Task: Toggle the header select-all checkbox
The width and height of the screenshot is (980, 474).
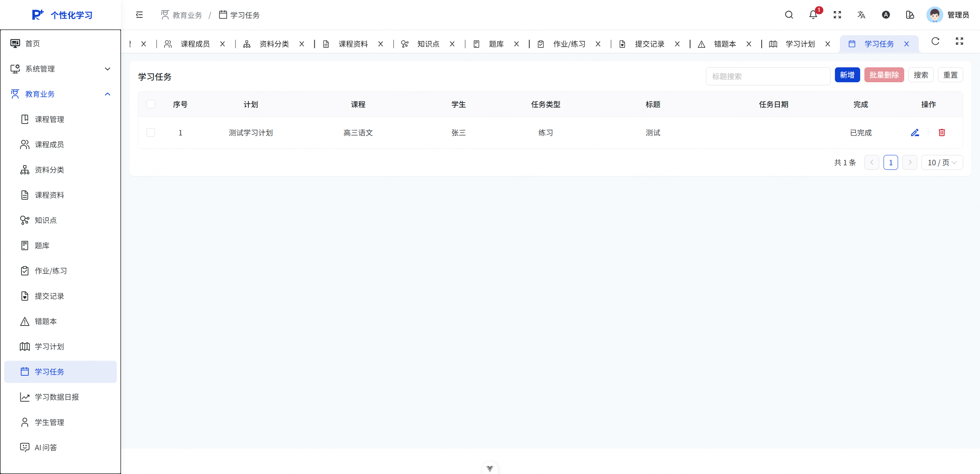Action: point(151,104)
